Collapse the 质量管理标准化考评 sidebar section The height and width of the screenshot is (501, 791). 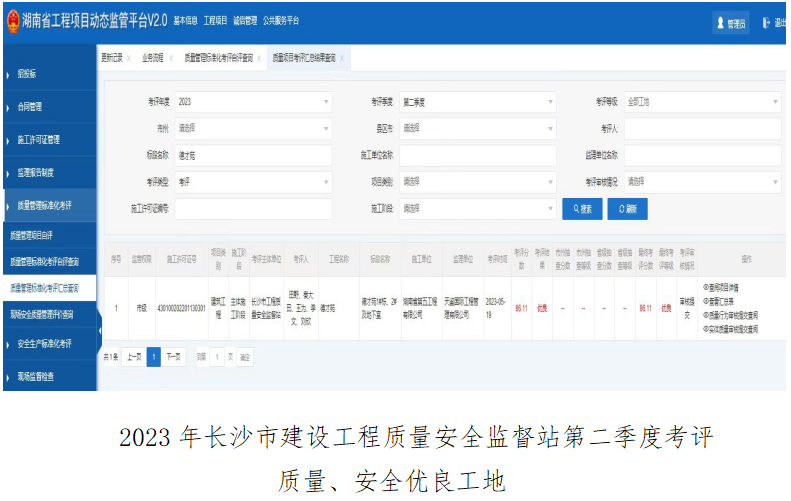(x=49, y=206)
